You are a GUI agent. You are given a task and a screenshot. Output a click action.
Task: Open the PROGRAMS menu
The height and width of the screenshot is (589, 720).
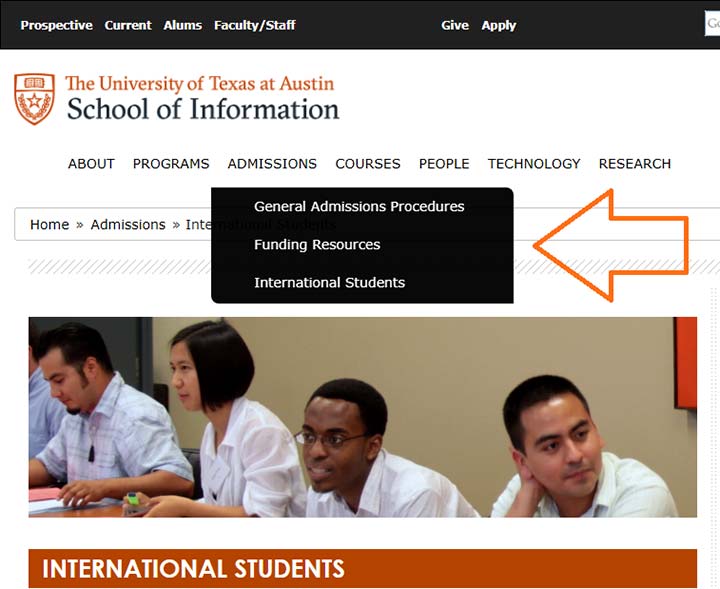pos(171,164)
